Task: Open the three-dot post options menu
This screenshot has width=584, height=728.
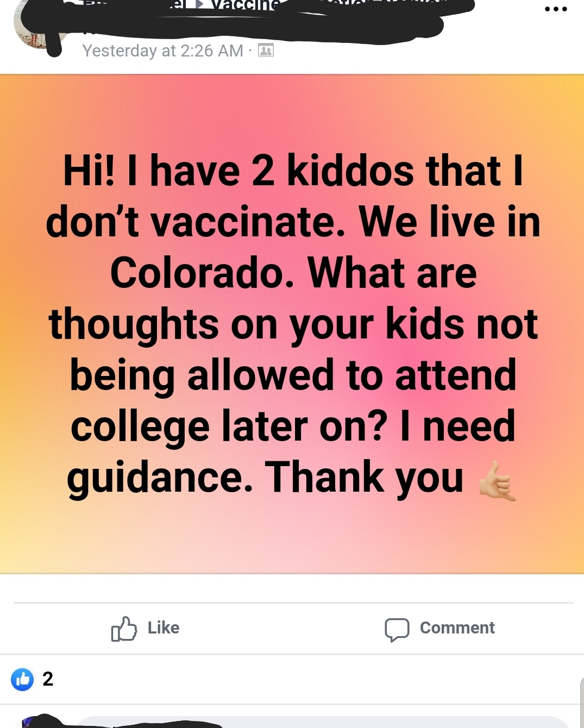Action: [556, 9]
